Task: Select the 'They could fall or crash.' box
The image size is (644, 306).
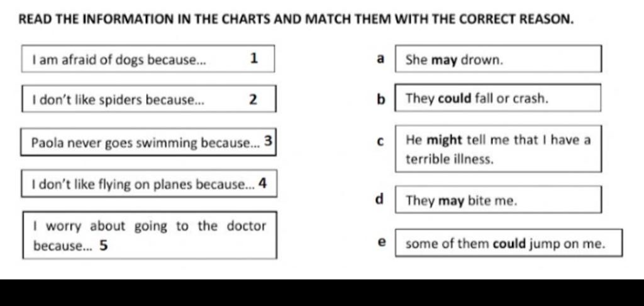Action: coord(497,99)
